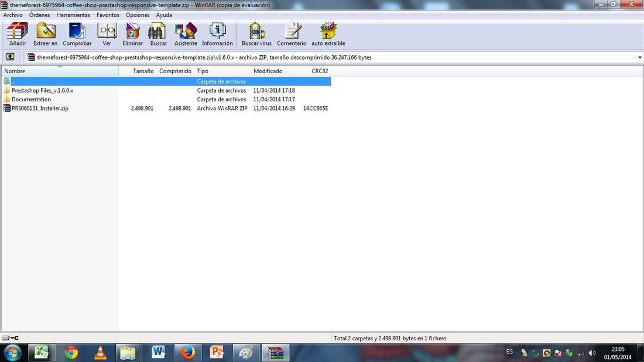Sort by the Tipo column header
The width and height of the screenshot is (644, 362).
222,71
